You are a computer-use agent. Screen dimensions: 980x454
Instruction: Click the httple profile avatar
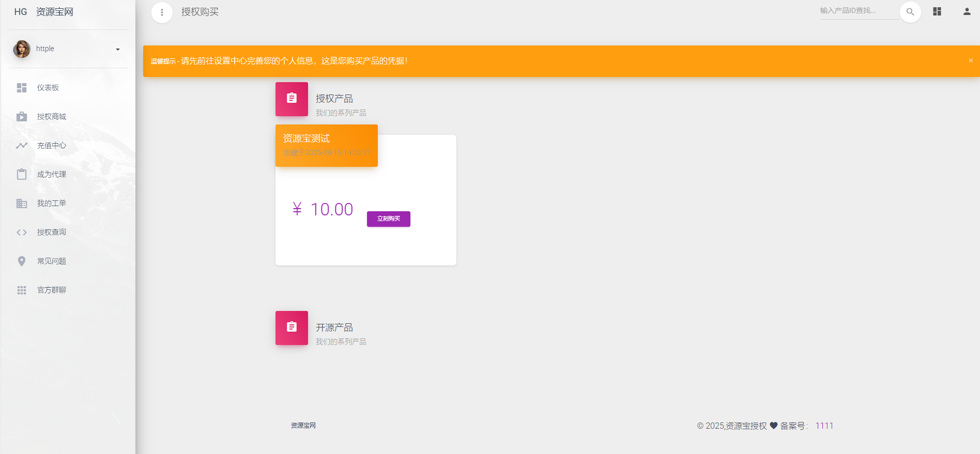tap(22, 49)
